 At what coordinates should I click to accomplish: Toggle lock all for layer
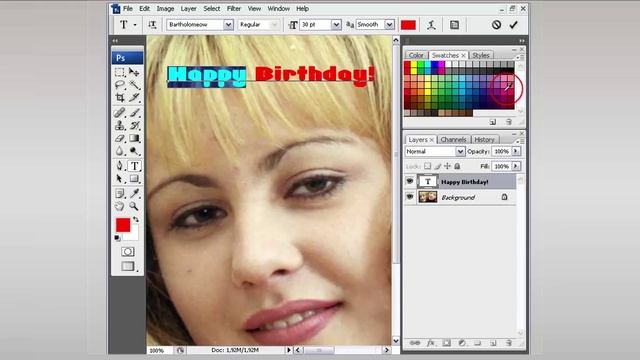(457, 166)
